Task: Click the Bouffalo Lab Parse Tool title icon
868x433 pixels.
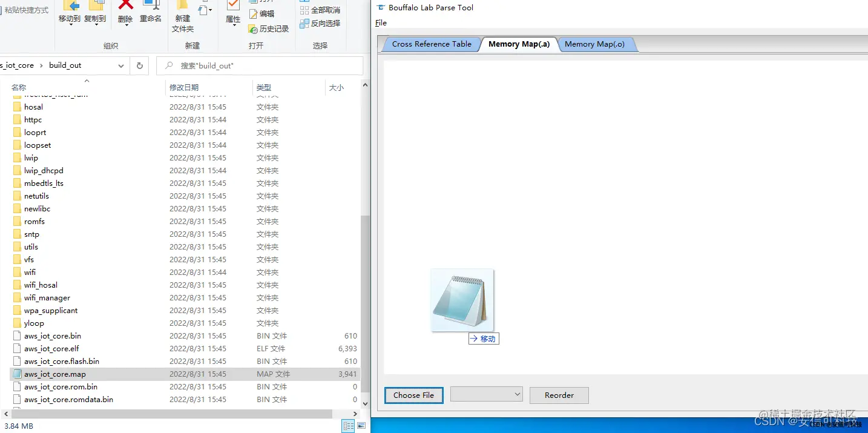Action: click(x=380, y=7)
